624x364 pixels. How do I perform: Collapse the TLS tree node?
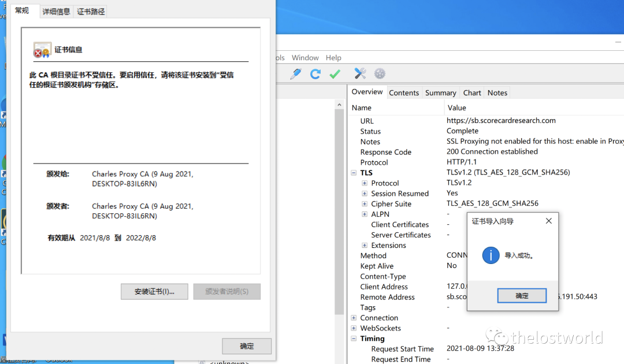pos(354,173)
